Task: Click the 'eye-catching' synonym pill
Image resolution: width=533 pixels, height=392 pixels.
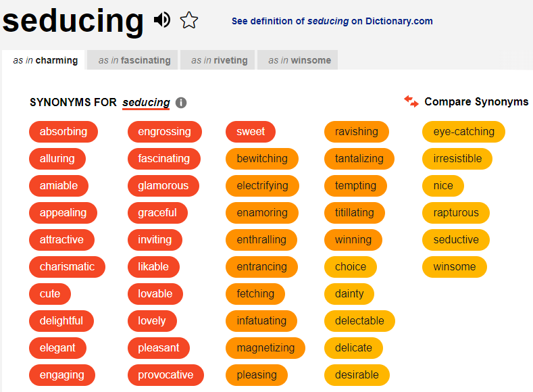Action: pos(463,132)
